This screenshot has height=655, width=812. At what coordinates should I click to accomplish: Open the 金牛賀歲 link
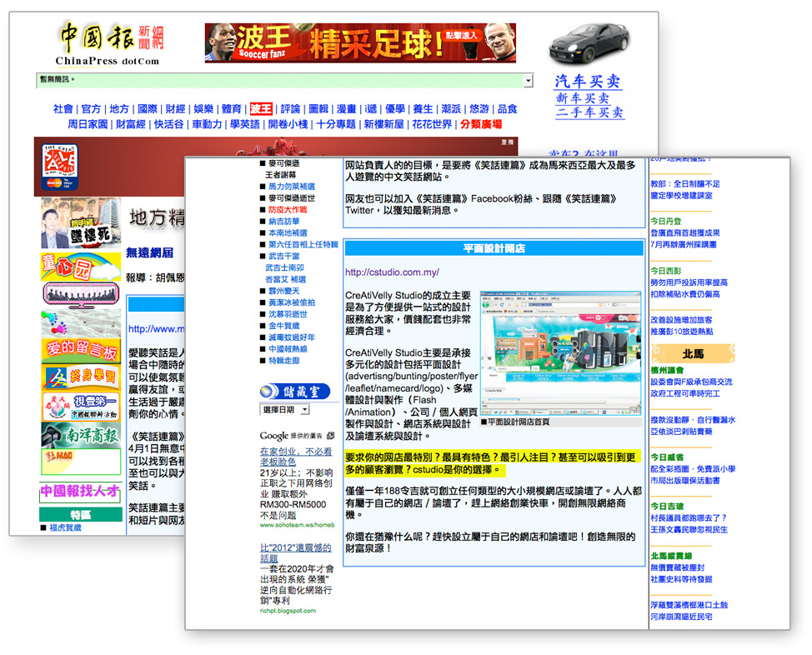click(x=283, y=326)
